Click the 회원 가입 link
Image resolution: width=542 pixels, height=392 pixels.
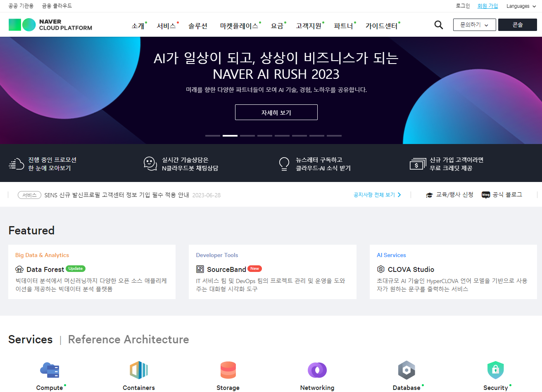pyautogui.click(x=488, y=6)
